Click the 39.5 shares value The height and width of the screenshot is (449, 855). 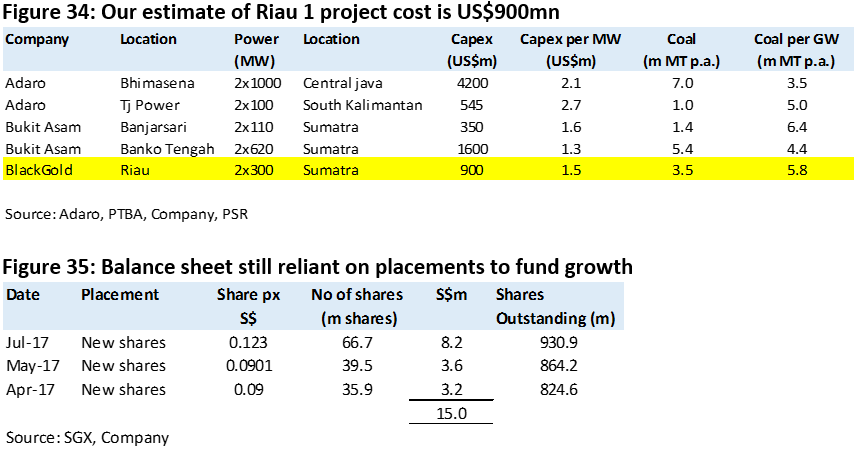357,366
